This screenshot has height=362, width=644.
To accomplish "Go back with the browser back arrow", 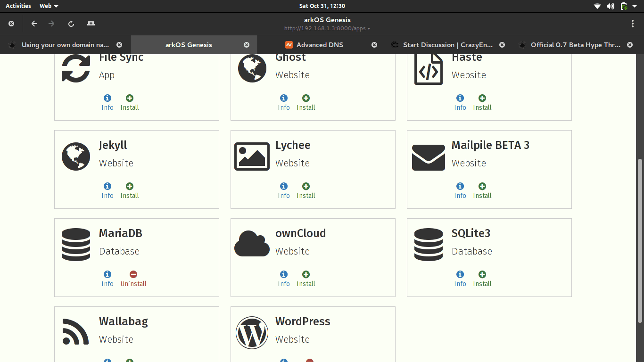I will click(34, 24).
